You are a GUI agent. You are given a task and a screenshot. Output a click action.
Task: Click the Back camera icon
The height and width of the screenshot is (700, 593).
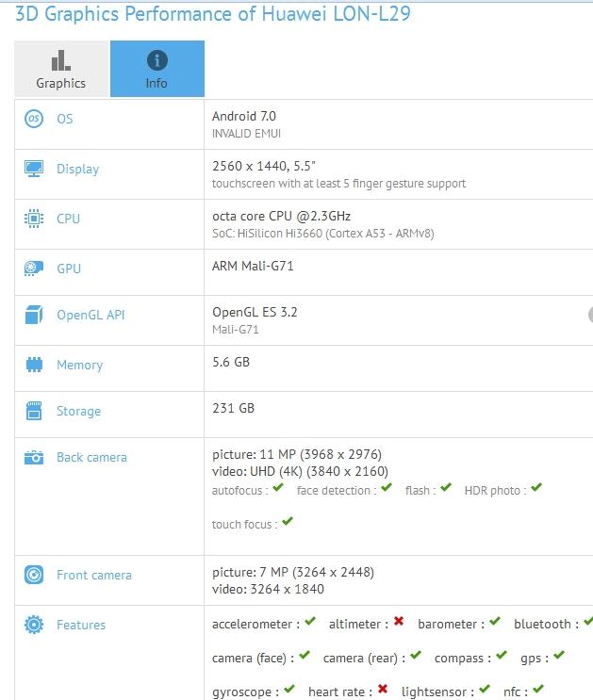click(x=34, y=457)
